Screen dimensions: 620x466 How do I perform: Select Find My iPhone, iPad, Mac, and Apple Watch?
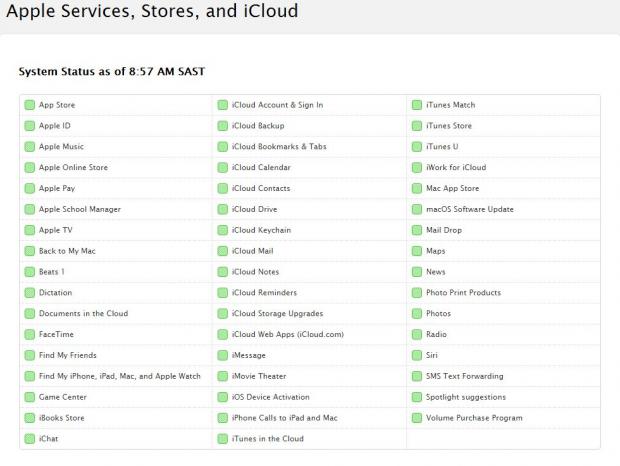pos(119,376)
